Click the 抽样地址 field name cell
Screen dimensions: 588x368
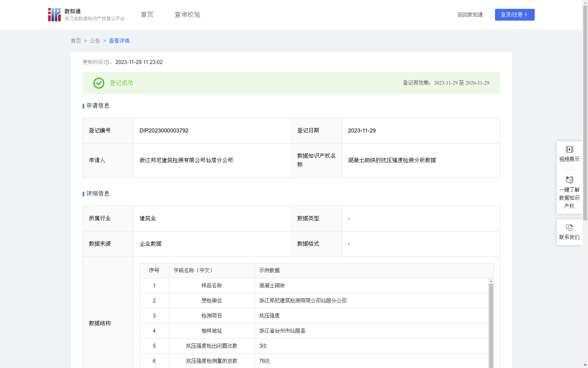pos(212,331)
